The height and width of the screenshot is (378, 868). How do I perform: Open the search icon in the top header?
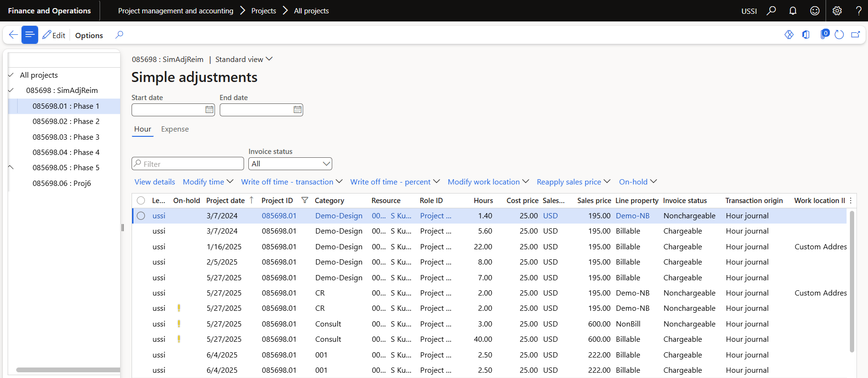point(771,10)
